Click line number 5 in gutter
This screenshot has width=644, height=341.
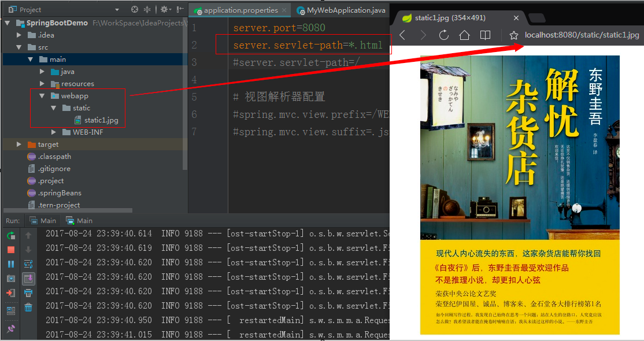(x=194, y=97)
